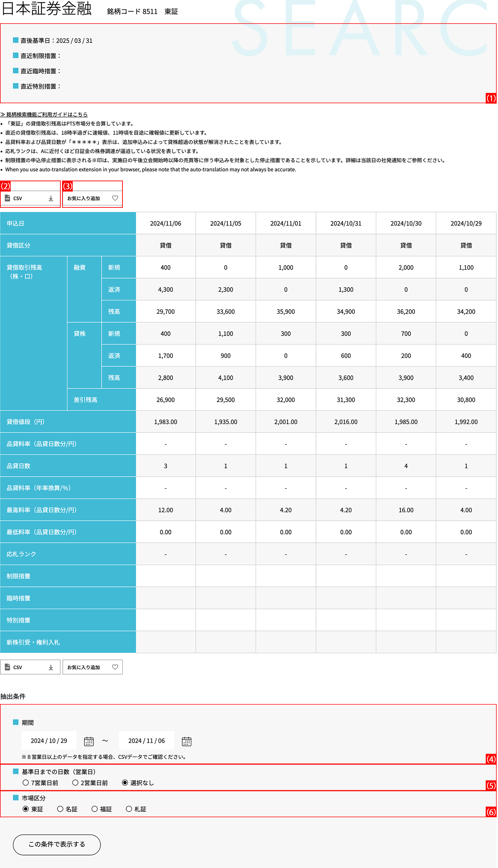Screen dimensions: 498x868
Task: Click the 日本証券金融 title heading
Action: [47, 9]
